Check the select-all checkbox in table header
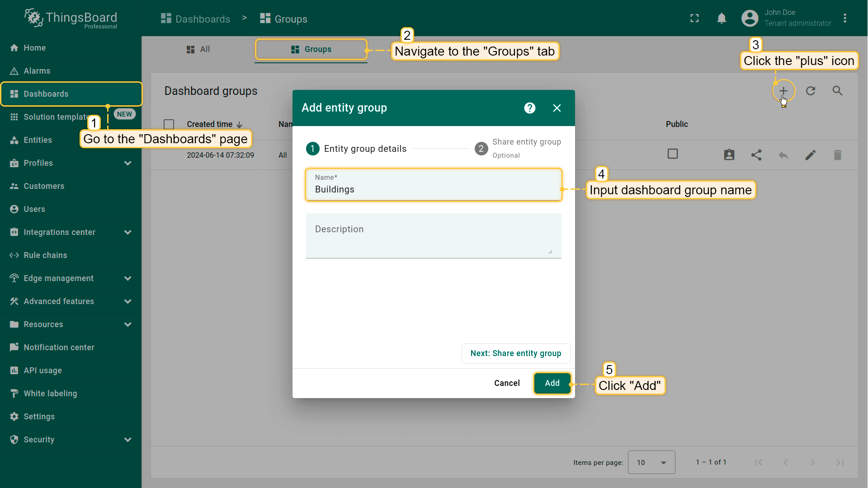The image size is (868, 488). [169, 124]
